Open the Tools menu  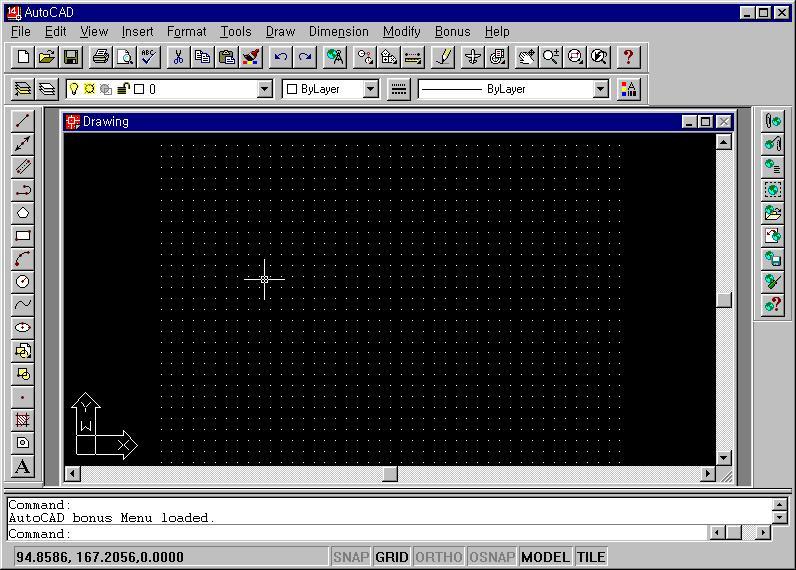tap(236, 31)
